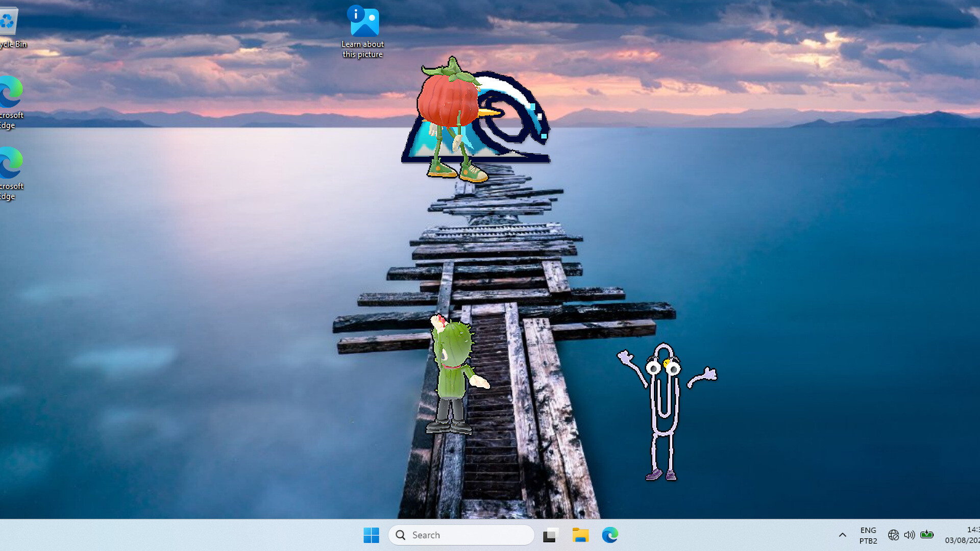Viewport: 980px width, 551px height.
Task: Open File Explorer from the taskbar
Action: coord(580,535)
